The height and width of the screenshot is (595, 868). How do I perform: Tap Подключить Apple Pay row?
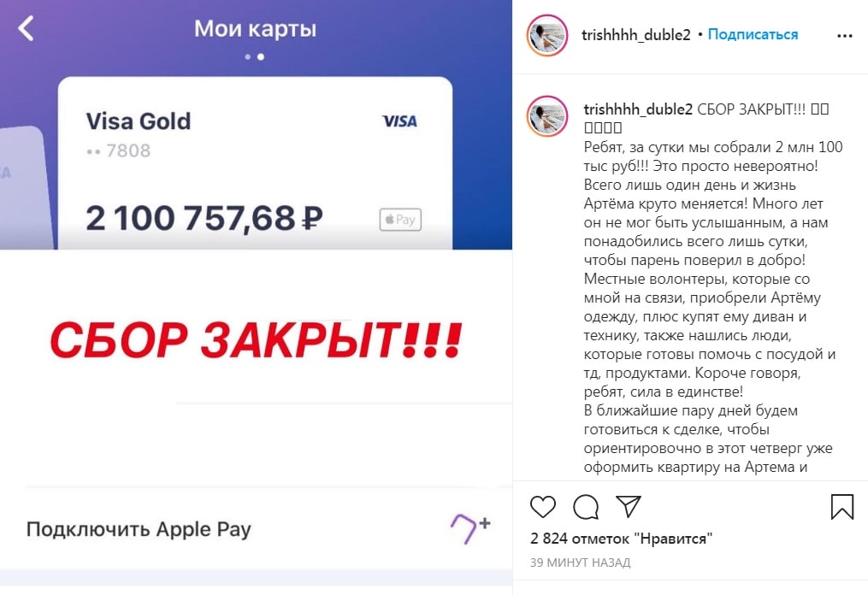[256, 529]
